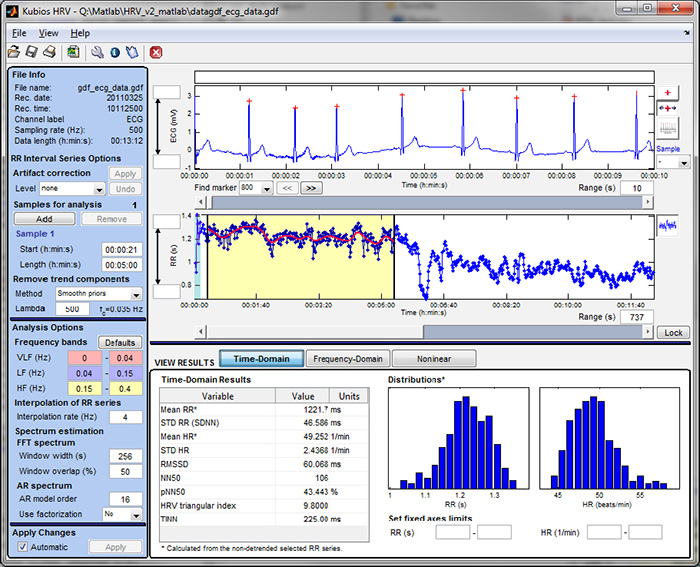Screen dimensions: 700x567
Task: Click the single red cross marker button
Action: (669, 91)
